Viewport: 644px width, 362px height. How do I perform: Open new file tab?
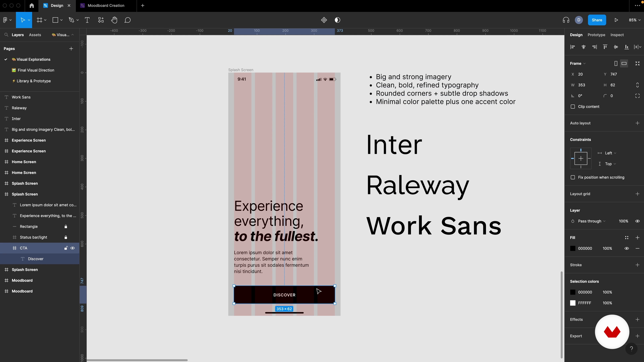tap(143, 6)
